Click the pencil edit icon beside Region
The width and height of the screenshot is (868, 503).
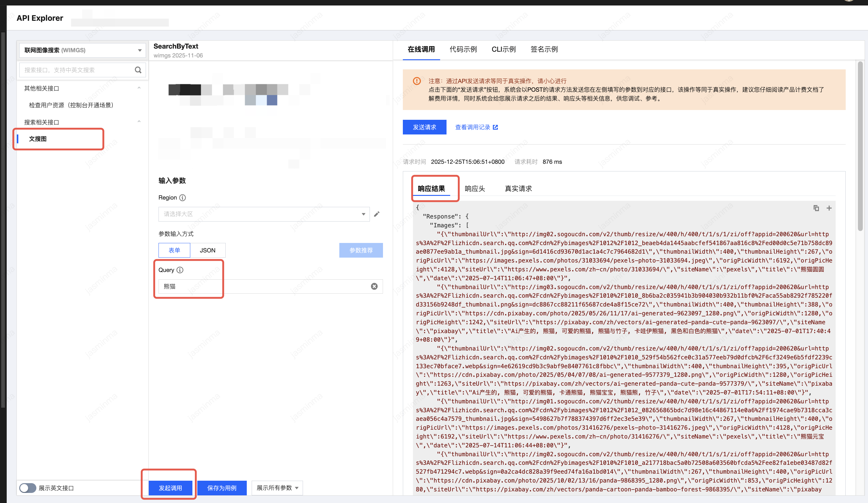coord(377,214)
